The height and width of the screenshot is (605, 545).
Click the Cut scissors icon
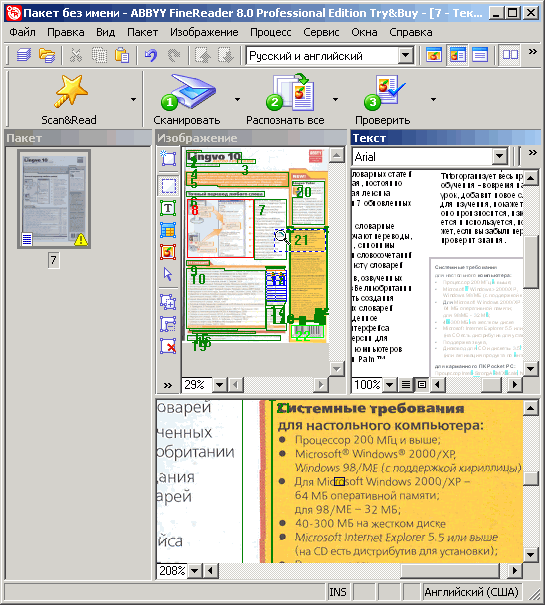click(x=76, y=55)
